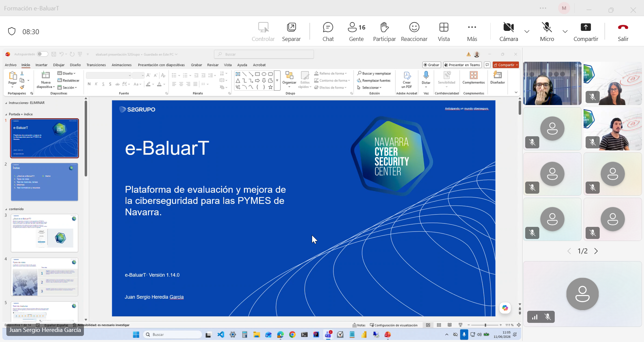Image resolution: width=644 pixels, height=342 pixels.
Task: Switch to slide sorter view icon
Action: tap(439, 325)
